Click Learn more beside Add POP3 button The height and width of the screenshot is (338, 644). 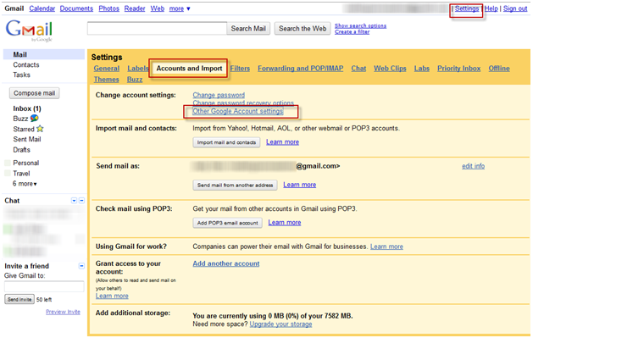point(285,223)
